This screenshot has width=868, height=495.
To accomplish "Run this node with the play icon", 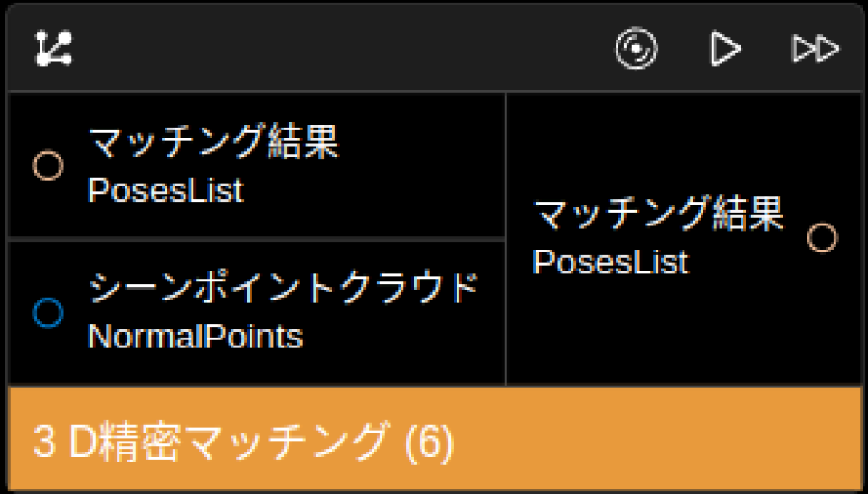I will 724,48.
